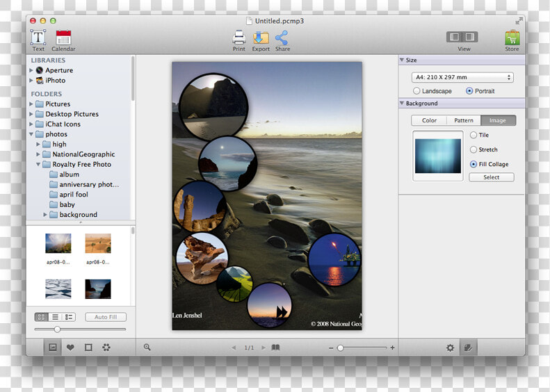
Task: Switch thumbnails to detailed list view
Action: tap(69, 317)
